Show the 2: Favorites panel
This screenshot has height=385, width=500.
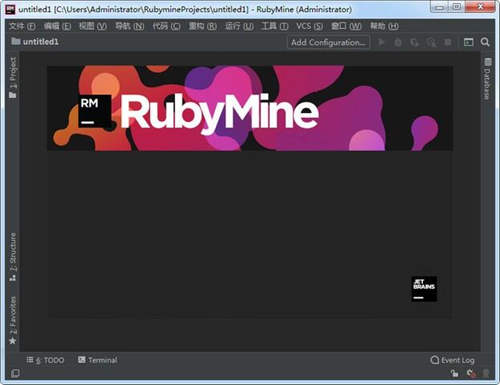(13, 320)
